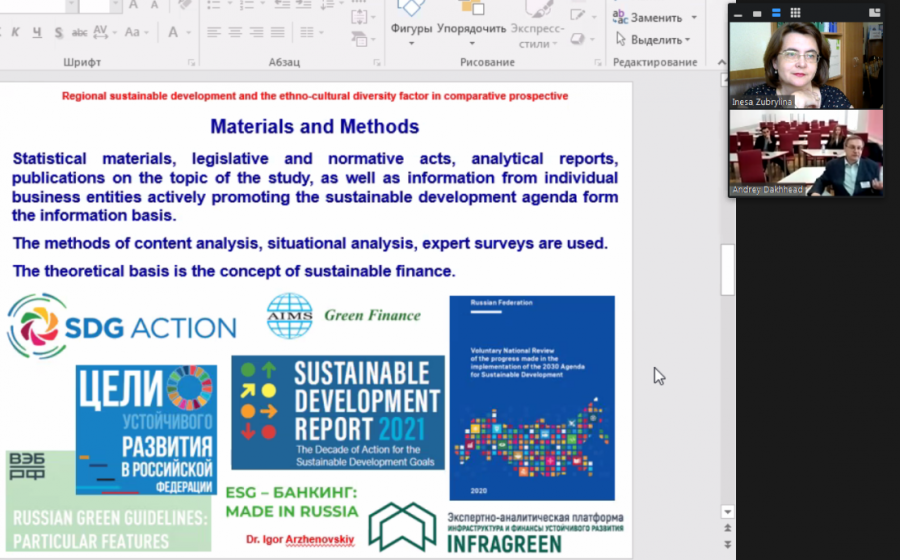
Task: Center-align the paragraph text
Action: pos(235,32)
